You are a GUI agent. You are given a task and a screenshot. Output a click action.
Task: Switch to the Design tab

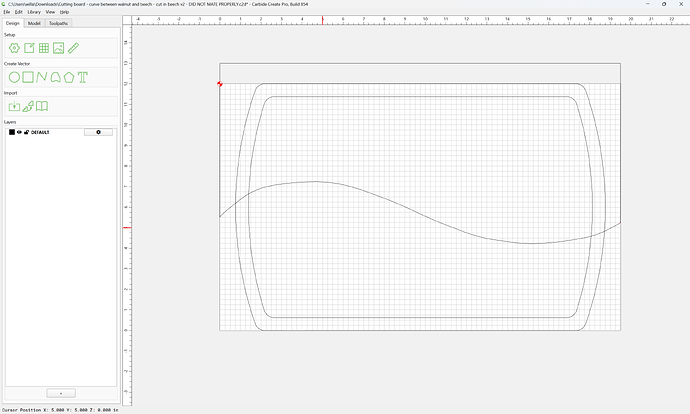pos(13,23)
